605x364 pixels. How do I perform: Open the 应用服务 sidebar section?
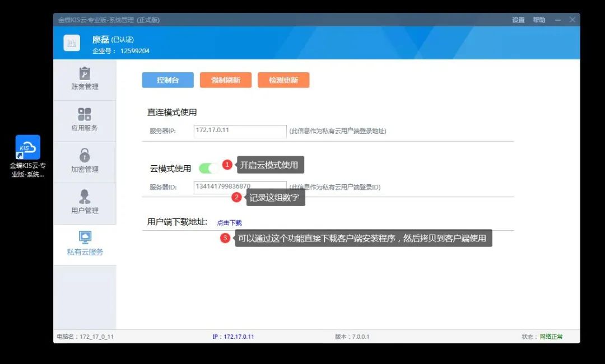pyautogui.click(x=85, y=121)
